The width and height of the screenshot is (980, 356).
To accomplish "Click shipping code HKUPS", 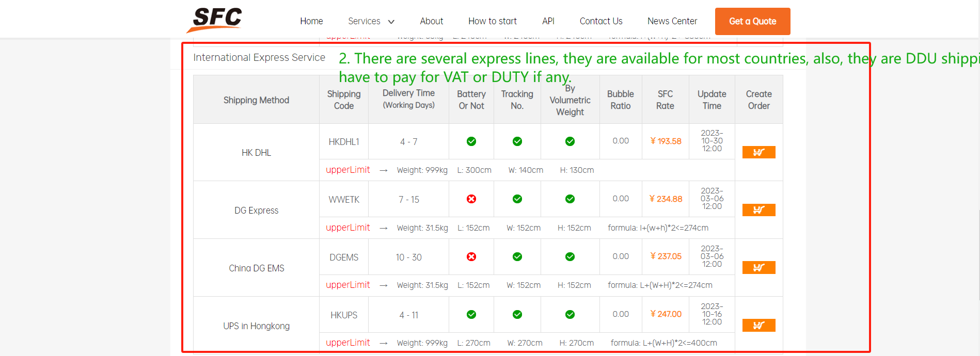I will pyautogui.click(x=344, y=315).
